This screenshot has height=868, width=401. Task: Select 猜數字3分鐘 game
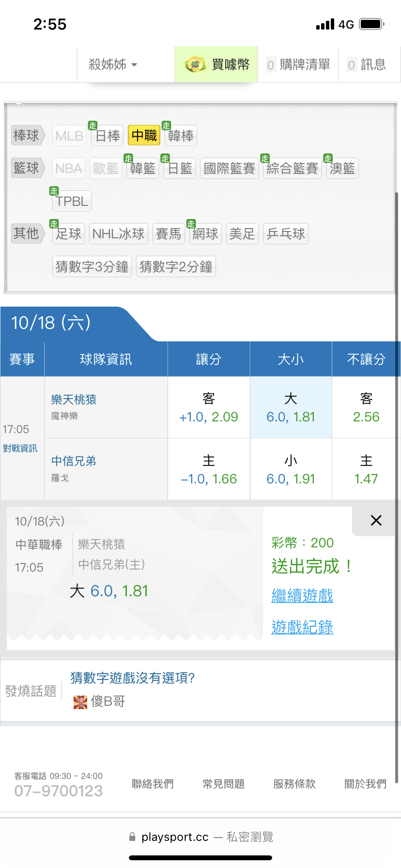pos(92,266)
